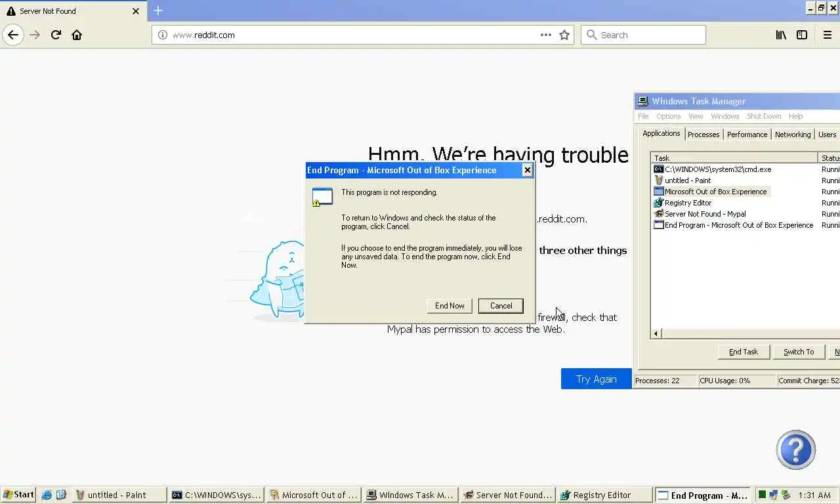This screenshot has height=504, width=840.
Task: Sort by the Task column header
Action: click(734, 158)
